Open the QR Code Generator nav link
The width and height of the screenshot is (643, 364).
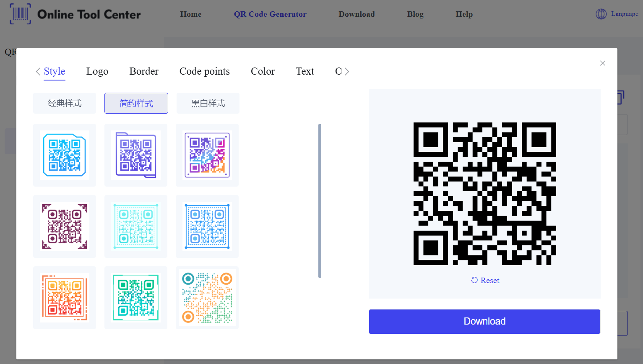click(x=270, y=14)
